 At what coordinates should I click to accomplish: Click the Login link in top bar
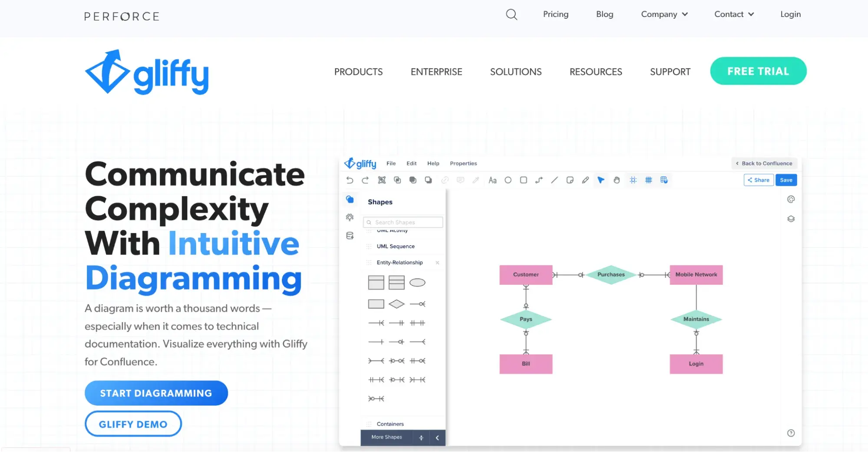[x=791, y=14]
